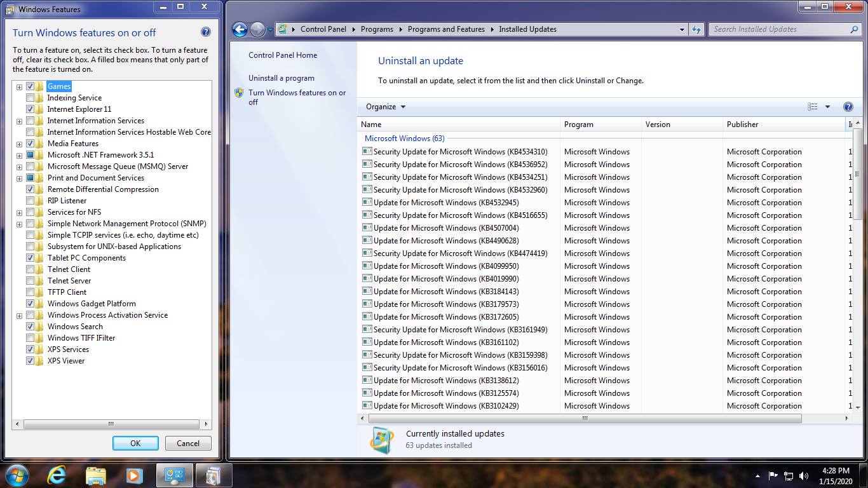Open Turn Windows features on or off link
Screen dimensions: 868x488
[297, 97]
